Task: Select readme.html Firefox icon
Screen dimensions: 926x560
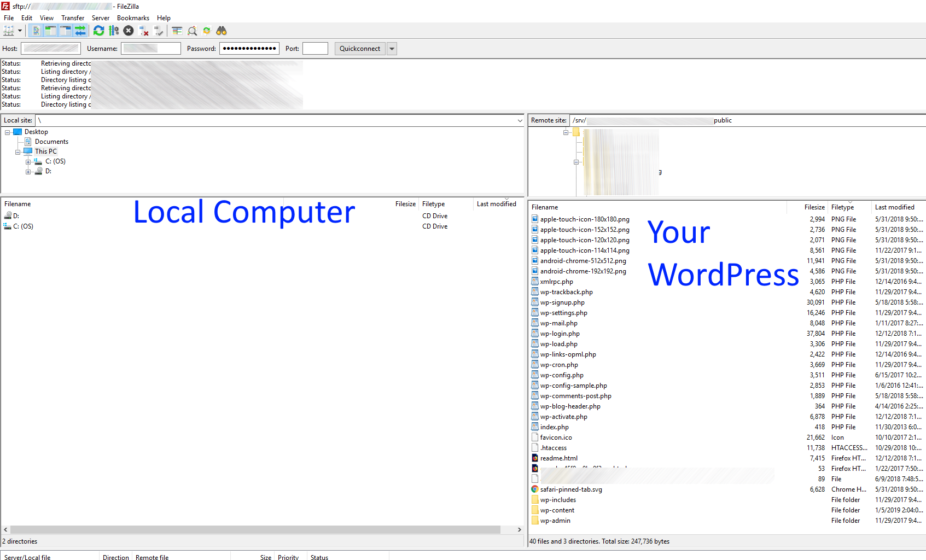Action: [x=535, y=458]
